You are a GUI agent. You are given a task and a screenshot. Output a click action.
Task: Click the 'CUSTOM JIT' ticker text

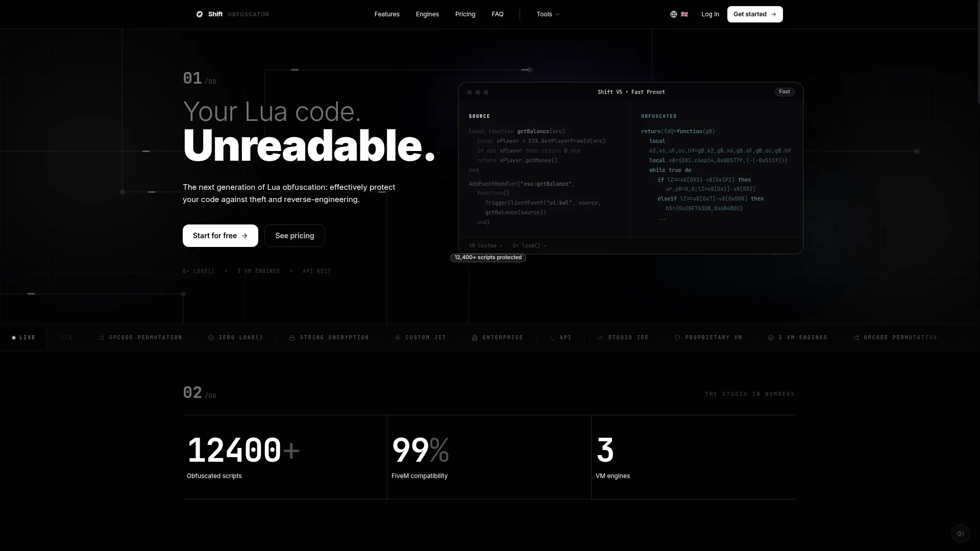tap(426, 338)
